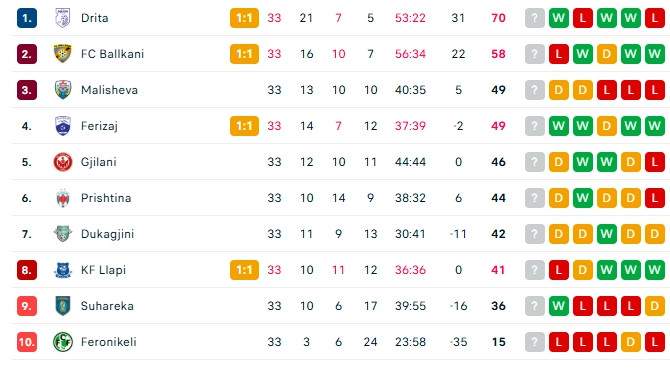Click the rank 10 red position badge

coord(27,342)
